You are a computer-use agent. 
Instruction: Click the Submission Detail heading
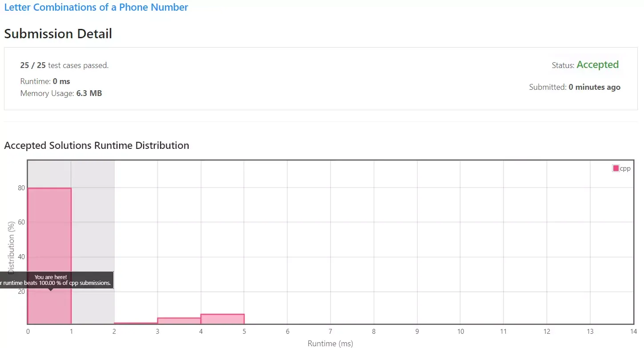[x=58, y=33]
